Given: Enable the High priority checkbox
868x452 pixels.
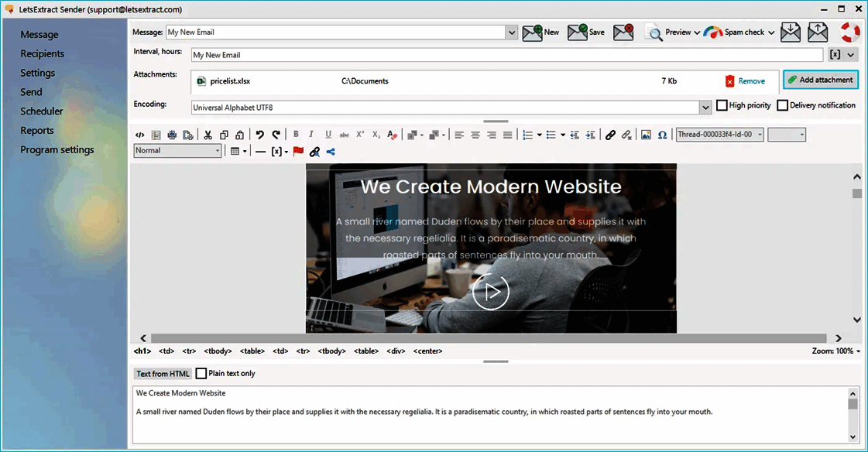Looking at the screenshot, I should 722,105.
